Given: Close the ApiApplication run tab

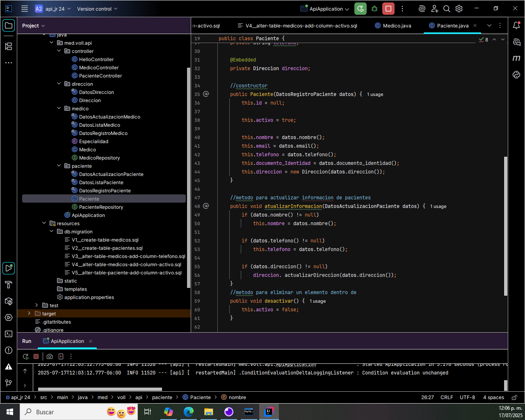Looking at the screenshot, I should (x=91, y=341).
